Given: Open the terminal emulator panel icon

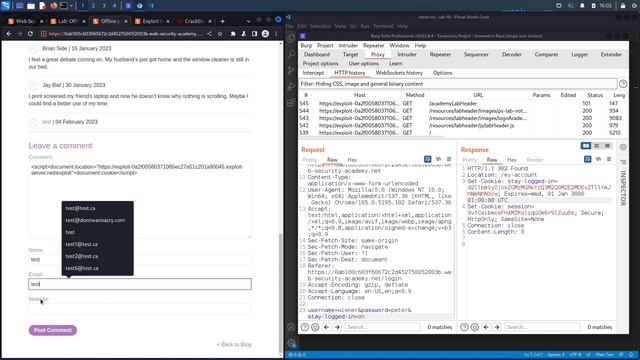Looking at the screenshot, I should click(64, 6).
